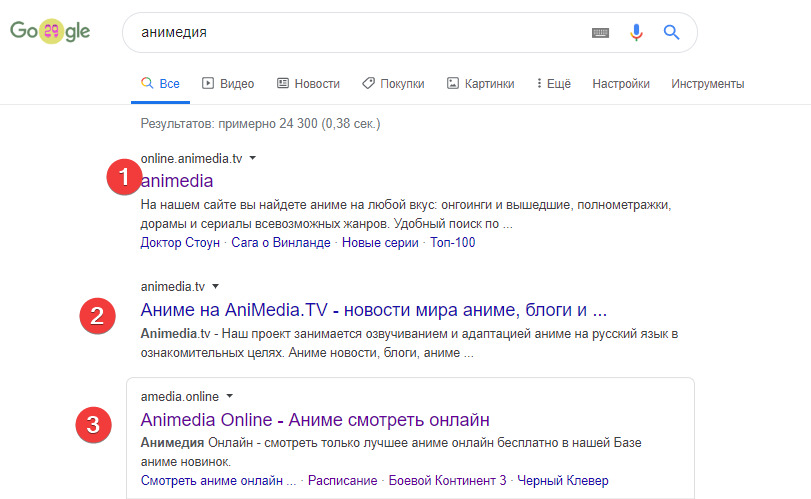Viewport: 811px width, 499px height.
Task: Open the Картинки tab
Action: click(480, 84)
